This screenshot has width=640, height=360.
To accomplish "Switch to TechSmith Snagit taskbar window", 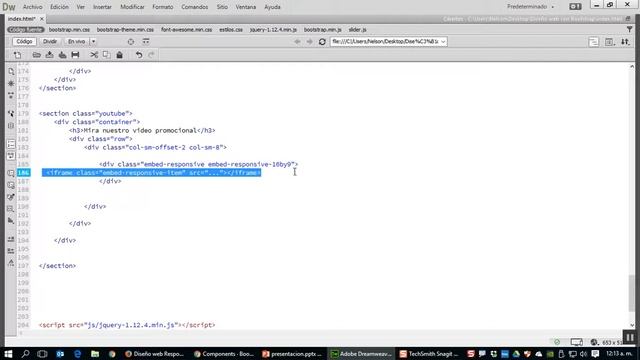I will coord(429,353).
